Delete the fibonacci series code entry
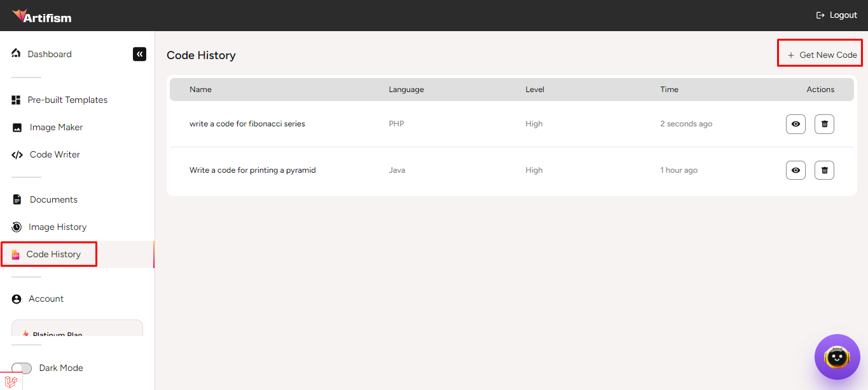The image size is (868, 390). [x=824, y=124]
